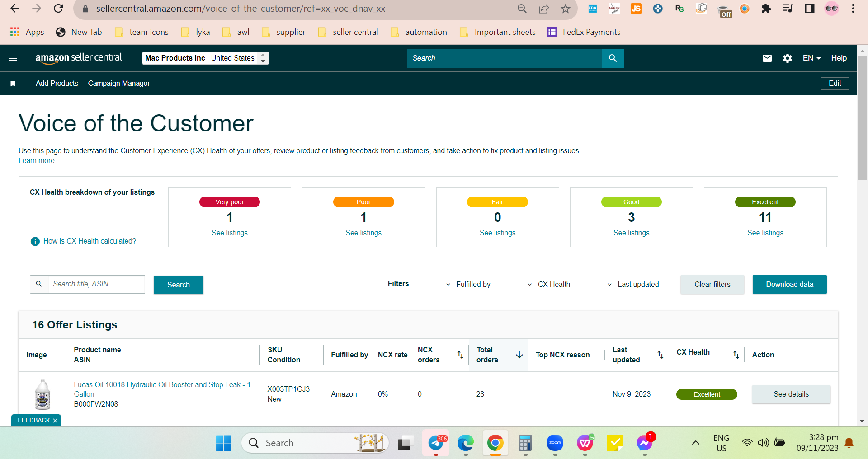Screen dimensions: 868x459
Task: Open the Help menu
Action: pos(839,58)
